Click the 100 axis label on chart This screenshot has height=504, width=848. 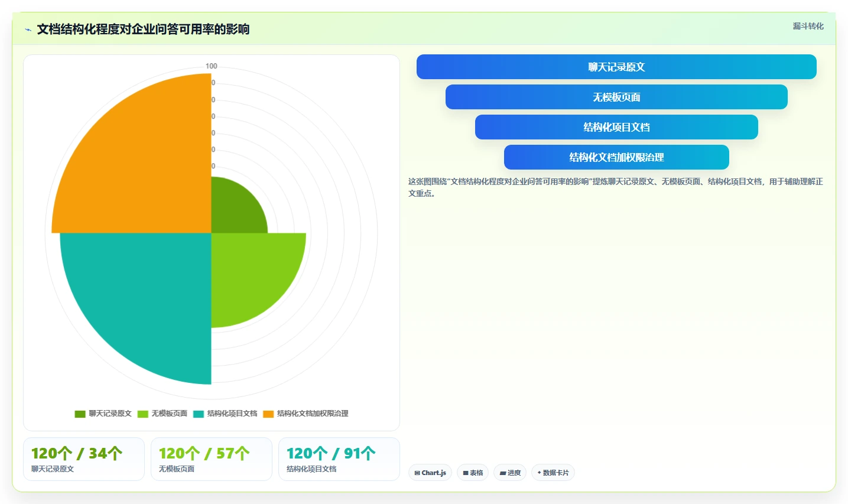(x=212, y=66)
